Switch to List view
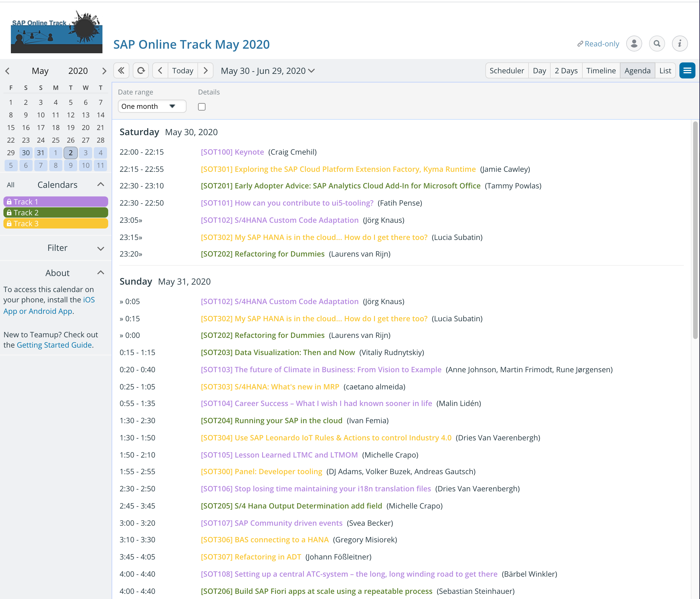700x599 pixels. [665, 71]
